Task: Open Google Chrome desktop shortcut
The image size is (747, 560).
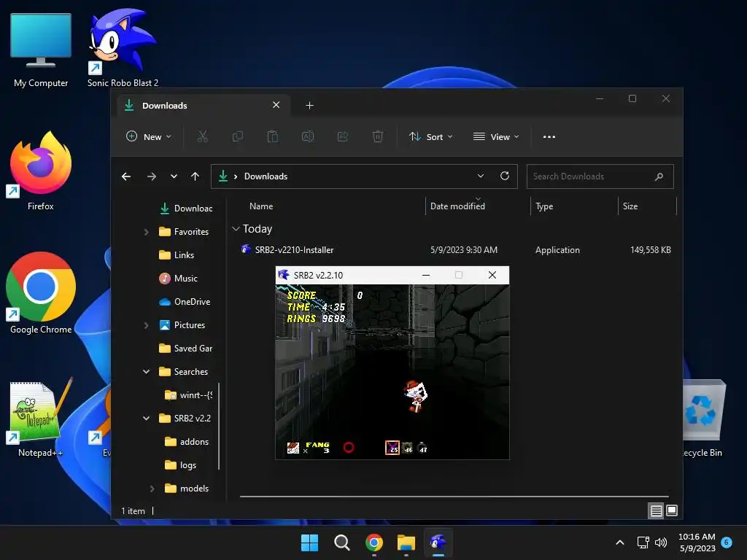Action: point(41,293)
